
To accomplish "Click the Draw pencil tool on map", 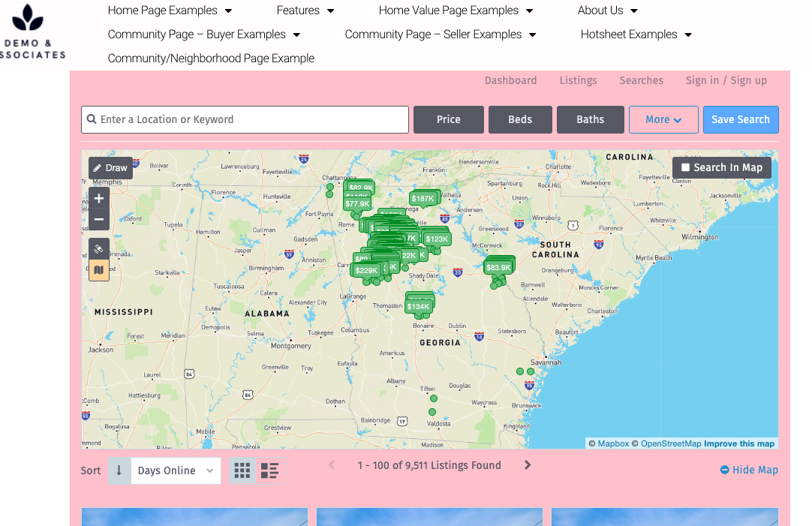I will 110,168.
